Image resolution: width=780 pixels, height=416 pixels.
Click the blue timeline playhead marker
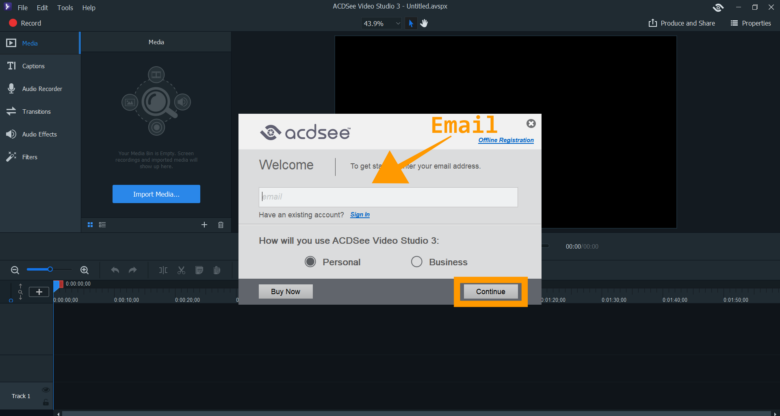[x=57, y=285]
